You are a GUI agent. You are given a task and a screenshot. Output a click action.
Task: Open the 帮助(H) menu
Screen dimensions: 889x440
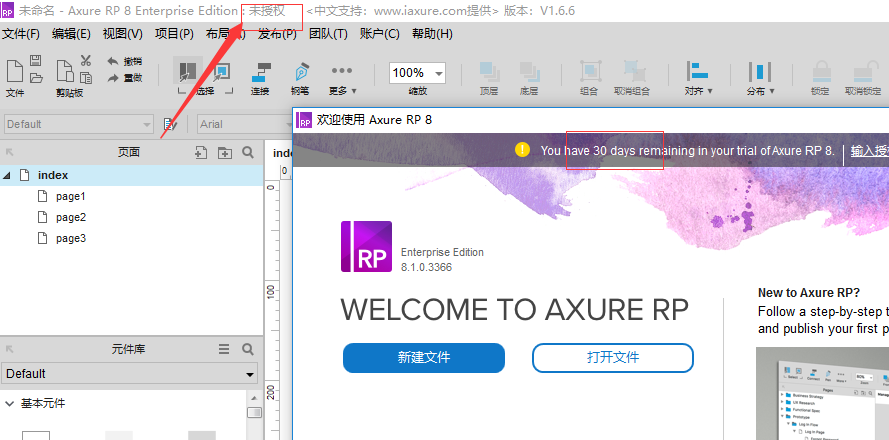pos(432,34)
